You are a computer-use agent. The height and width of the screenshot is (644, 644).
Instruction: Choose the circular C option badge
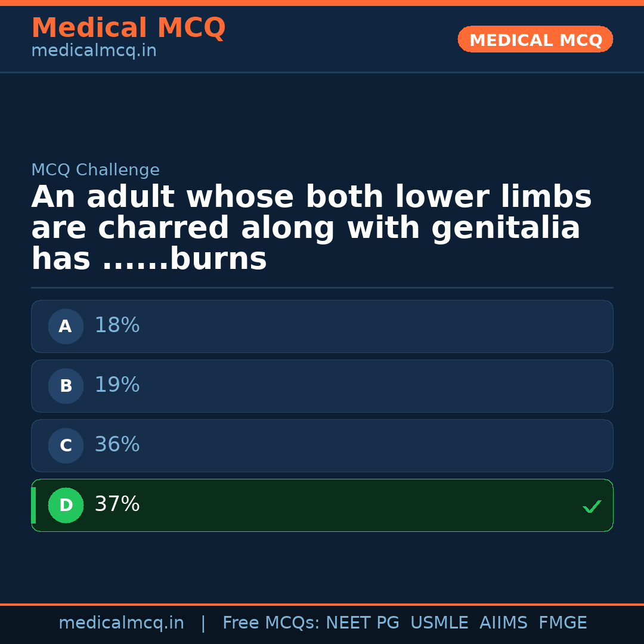point(66,445)
